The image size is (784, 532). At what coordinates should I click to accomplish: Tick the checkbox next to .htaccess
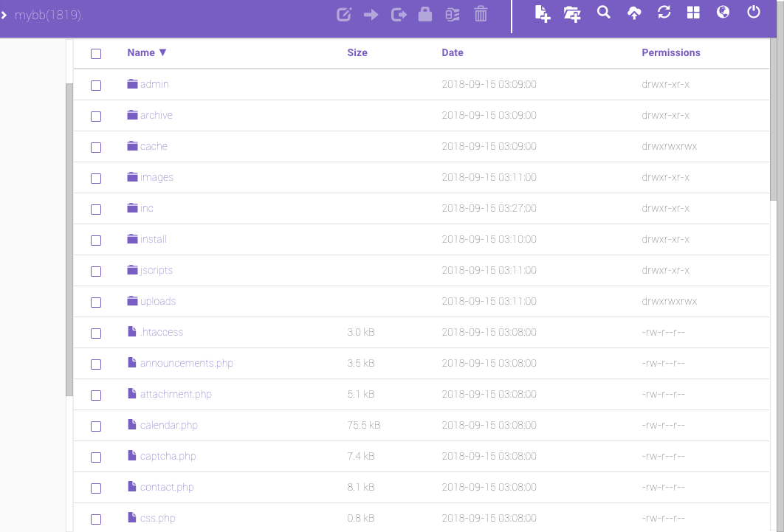[96, 334]
